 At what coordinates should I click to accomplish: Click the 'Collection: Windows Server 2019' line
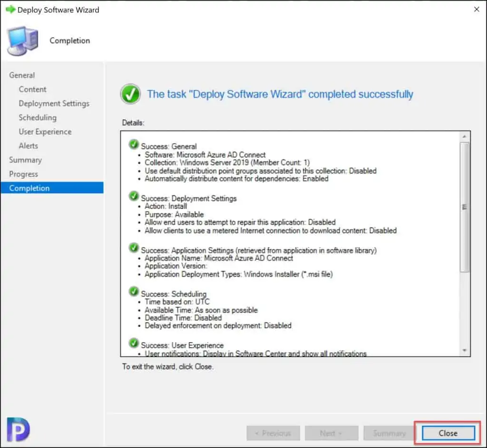pos(227,162)
